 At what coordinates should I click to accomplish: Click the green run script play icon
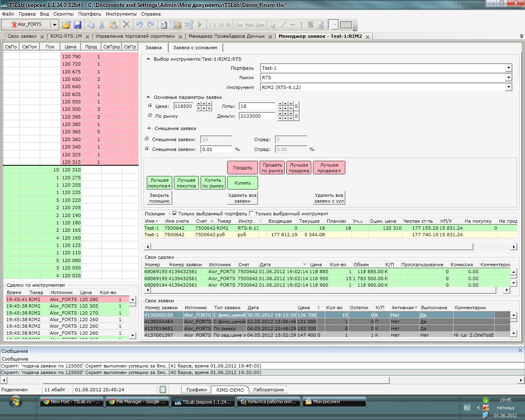pyautogui.click(x=200, y=25)
